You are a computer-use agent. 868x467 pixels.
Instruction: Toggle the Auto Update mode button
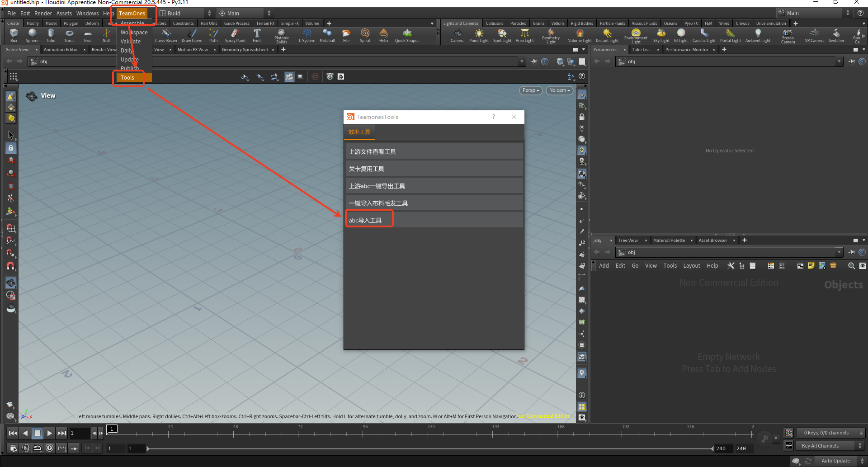coord(835,461)
